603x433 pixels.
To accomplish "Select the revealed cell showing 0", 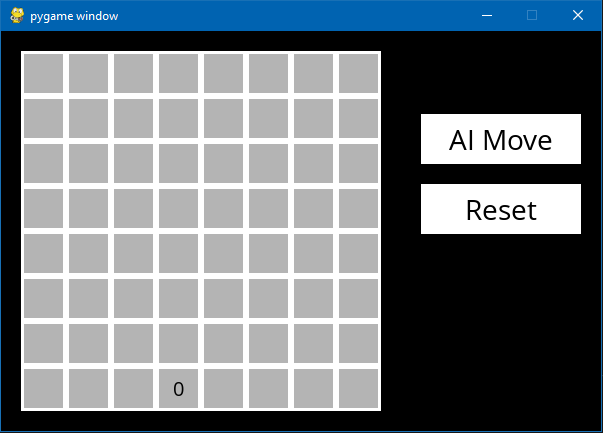I will tap(178, 388).
